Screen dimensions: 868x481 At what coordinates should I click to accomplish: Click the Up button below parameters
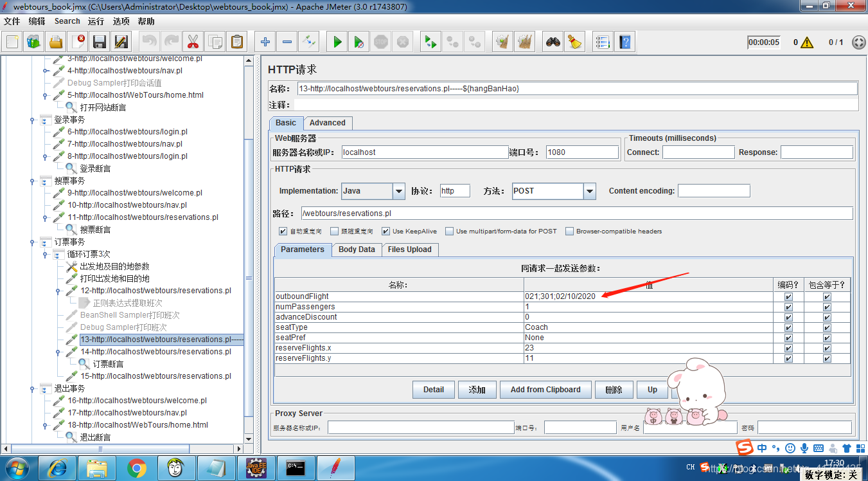(x=653, y=390)
